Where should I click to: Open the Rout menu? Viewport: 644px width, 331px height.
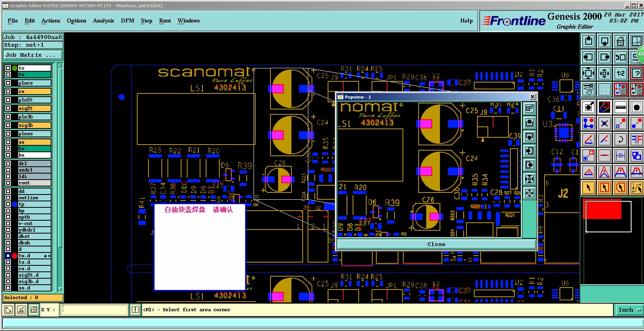point(165,21)
